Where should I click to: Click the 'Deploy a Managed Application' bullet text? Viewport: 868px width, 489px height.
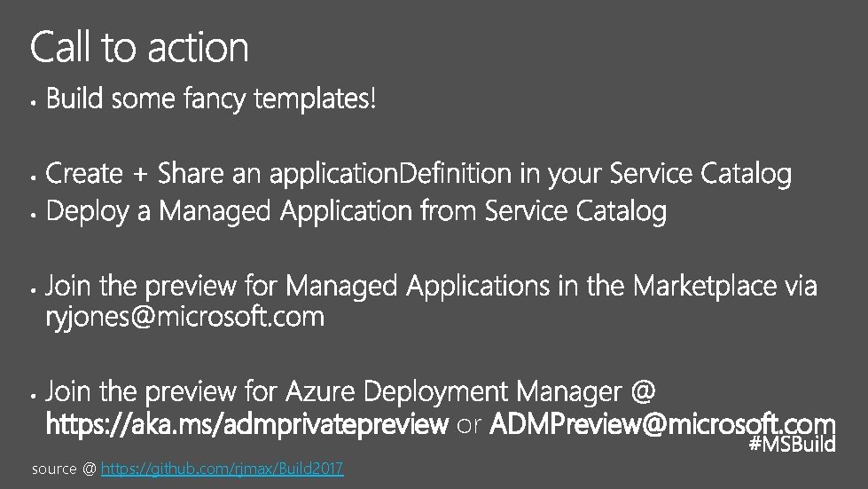pos(356,211)
